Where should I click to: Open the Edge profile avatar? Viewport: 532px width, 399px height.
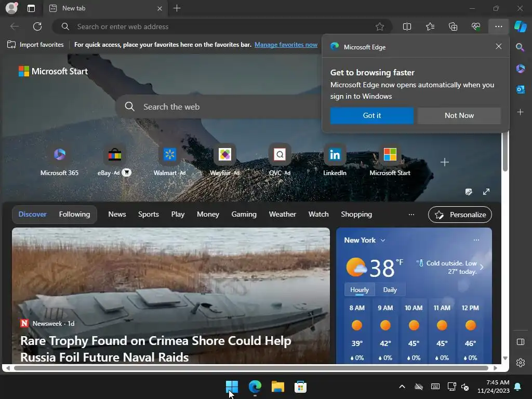11,8
